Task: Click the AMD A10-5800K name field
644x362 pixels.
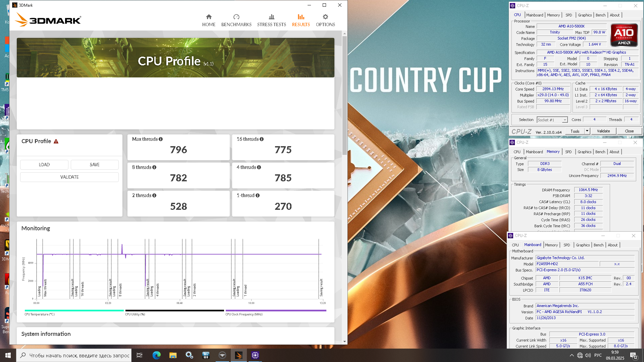Action: (x=572, y=26)
